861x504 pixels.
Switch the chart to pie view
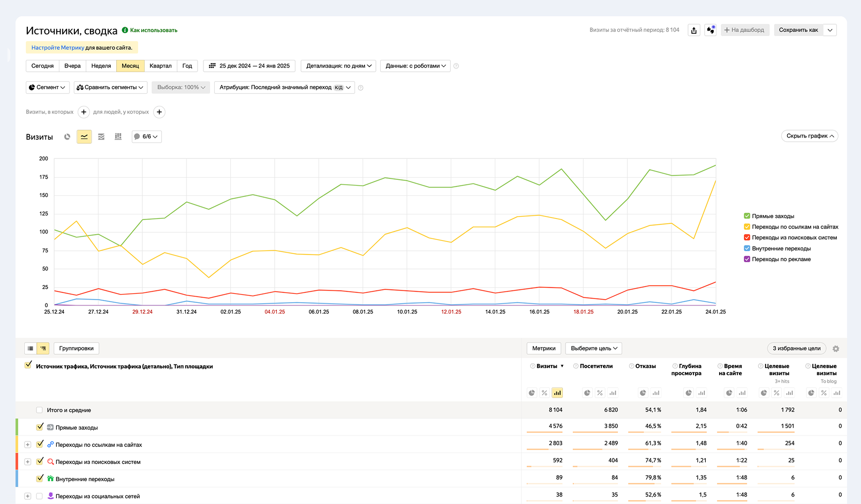(67, 137)
